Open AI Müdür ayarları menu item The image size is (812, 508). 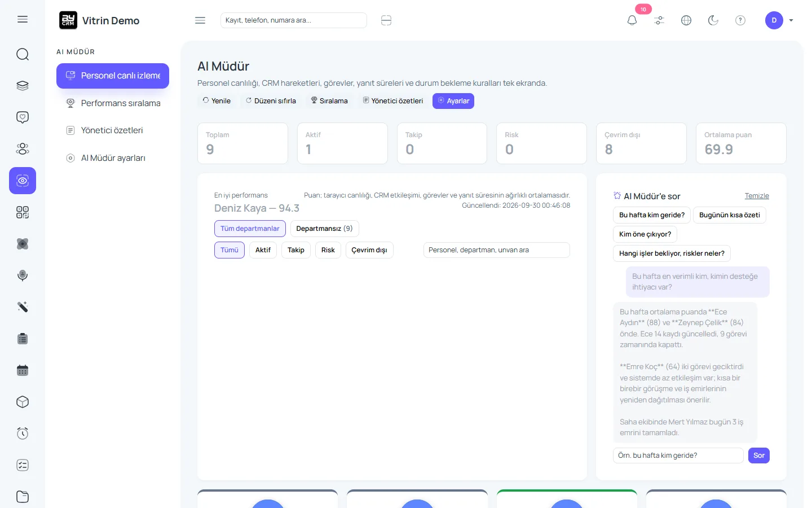[113, 158]
